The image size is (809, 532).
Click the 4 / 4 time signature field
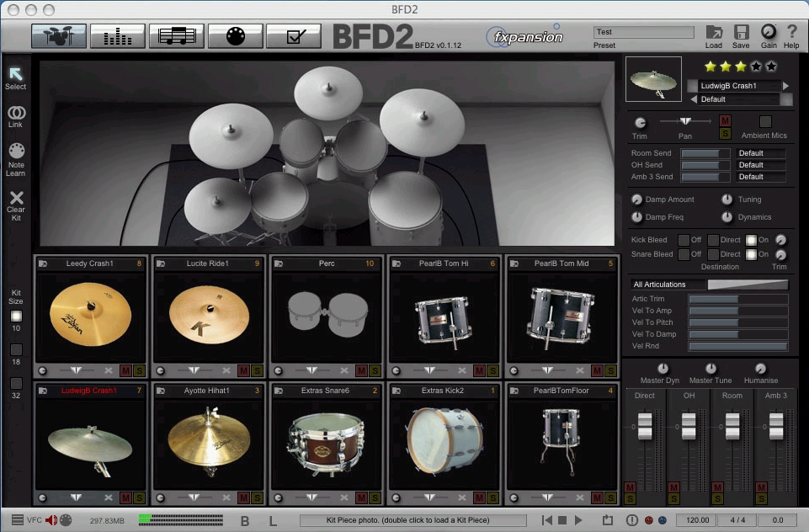[737, 520]
